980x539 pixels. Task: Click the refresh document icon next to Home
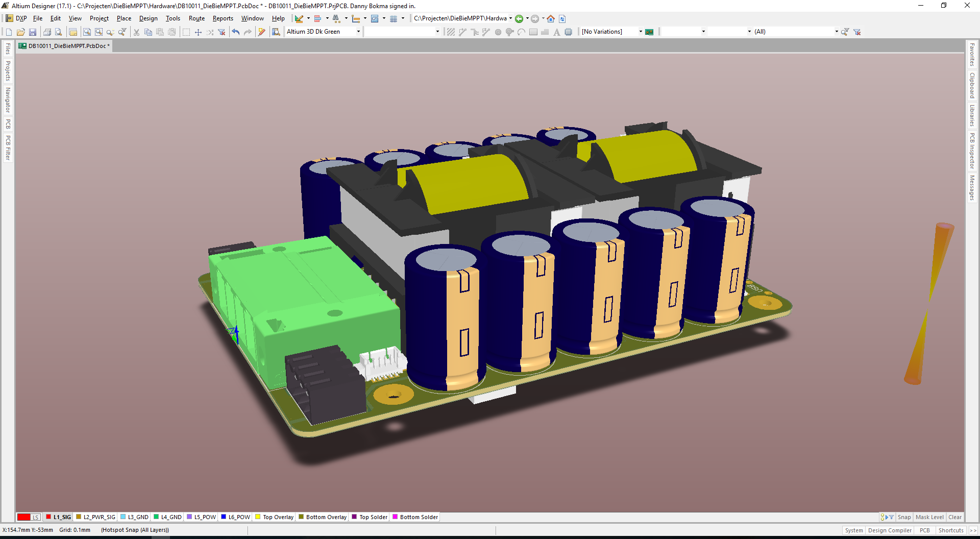pyautogui.click(x=562, y=19)
